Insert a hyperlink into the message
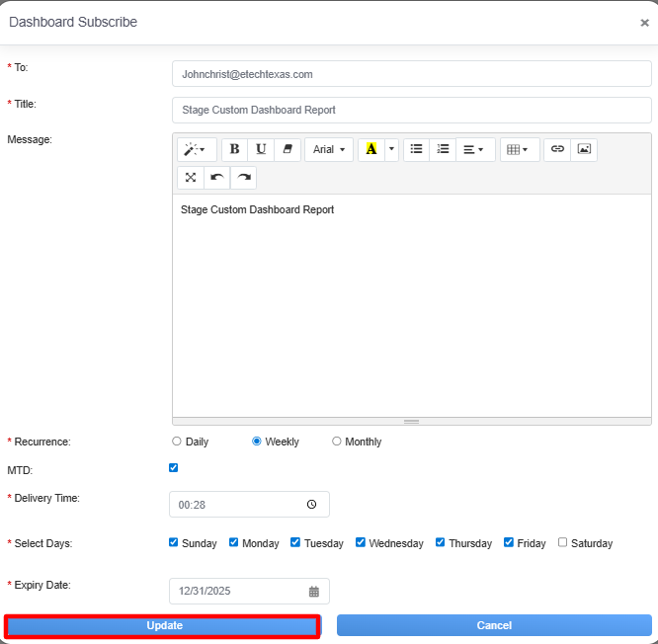 coord(557,149)
